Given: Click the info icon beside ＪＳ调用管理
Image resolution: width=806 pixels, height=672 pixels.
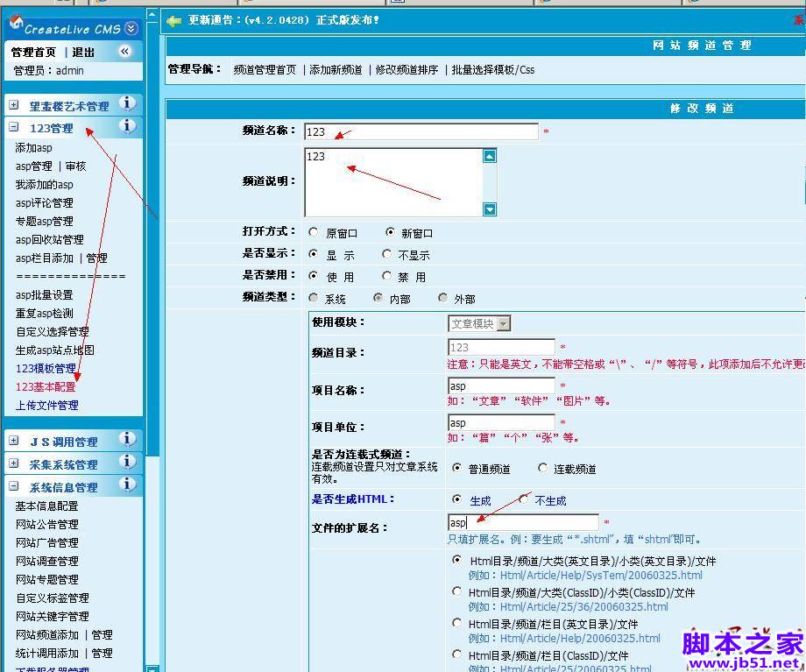Looking at the screenshot, I should 126,441.
